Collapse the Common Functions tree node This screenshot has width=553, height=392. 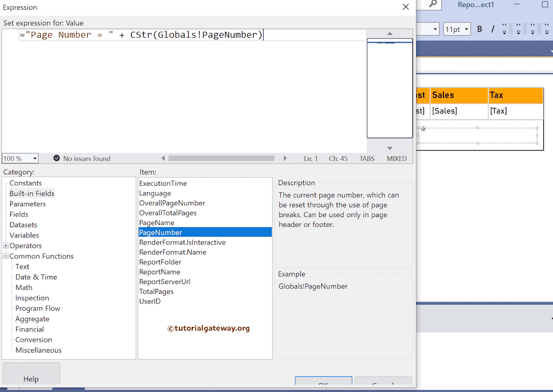click(x=5, y=256)
